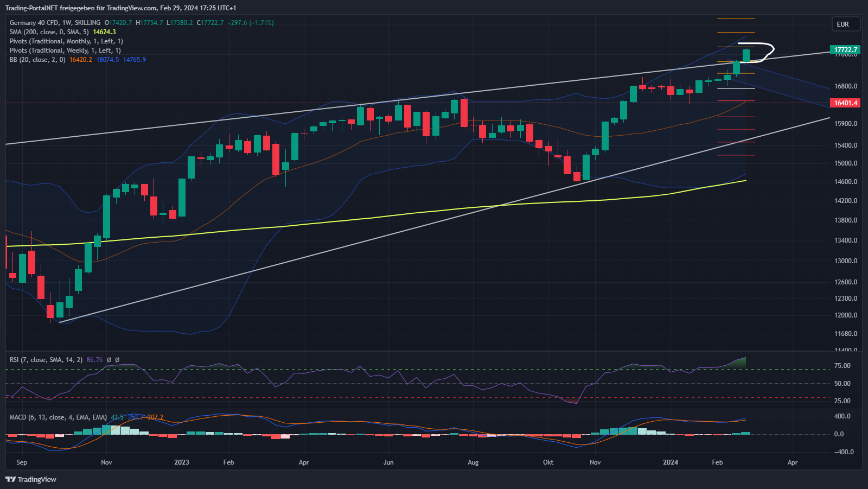Open the MACD indicator legend
This screenshot has width=868, height=489.
pos(58,417)
